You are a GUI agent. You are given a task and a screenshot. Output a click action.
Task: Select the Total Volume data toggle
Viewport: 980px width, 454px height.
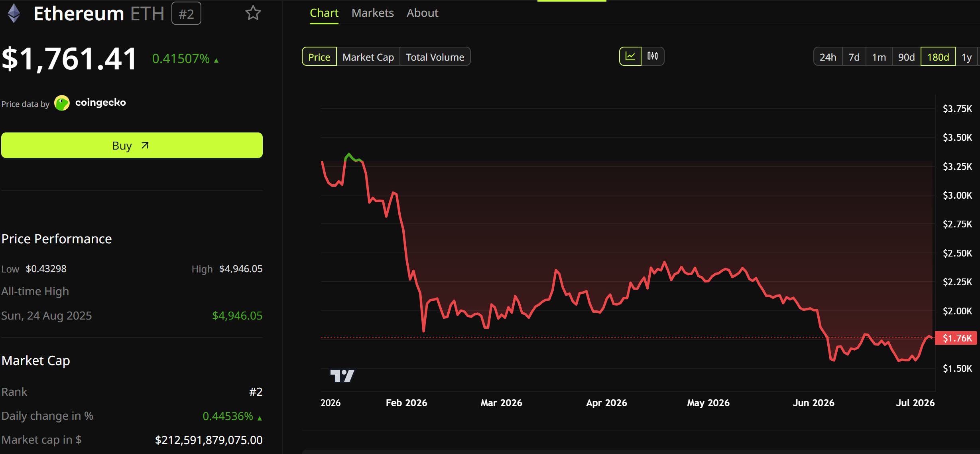[x=435, y=57]
